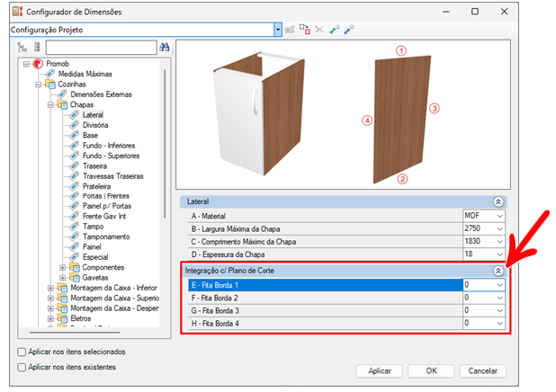This screenshot has width=556, height=392.
Task: Enable 'Aplicar nos itens selecionados' checkbox
Action: coord(22,352)
